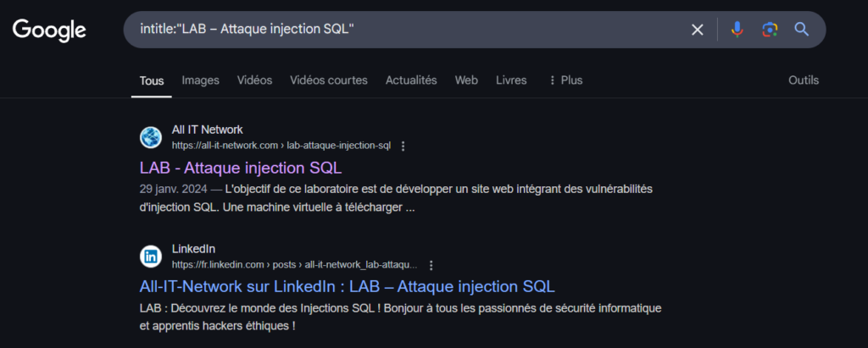Click inside the search query field
The width and height of the screenshot is (868, 348).
[x=407, y=30]
